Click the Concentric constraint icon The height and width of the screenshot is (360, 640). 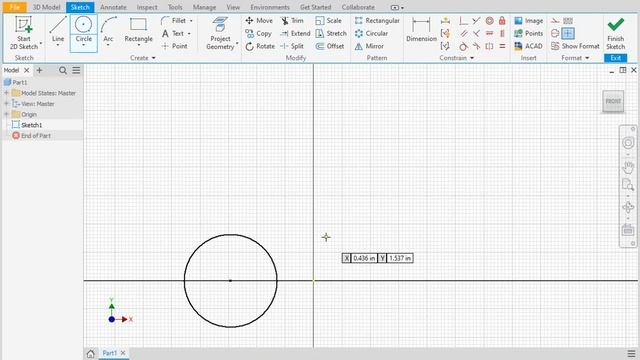point(489,20)
